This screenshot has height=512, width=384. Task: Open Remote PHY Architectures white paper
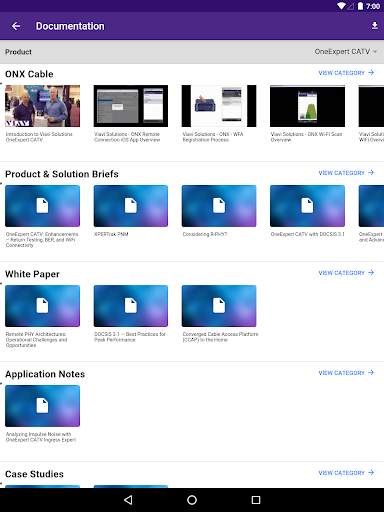pyautogui.click(x=42, y=306)
